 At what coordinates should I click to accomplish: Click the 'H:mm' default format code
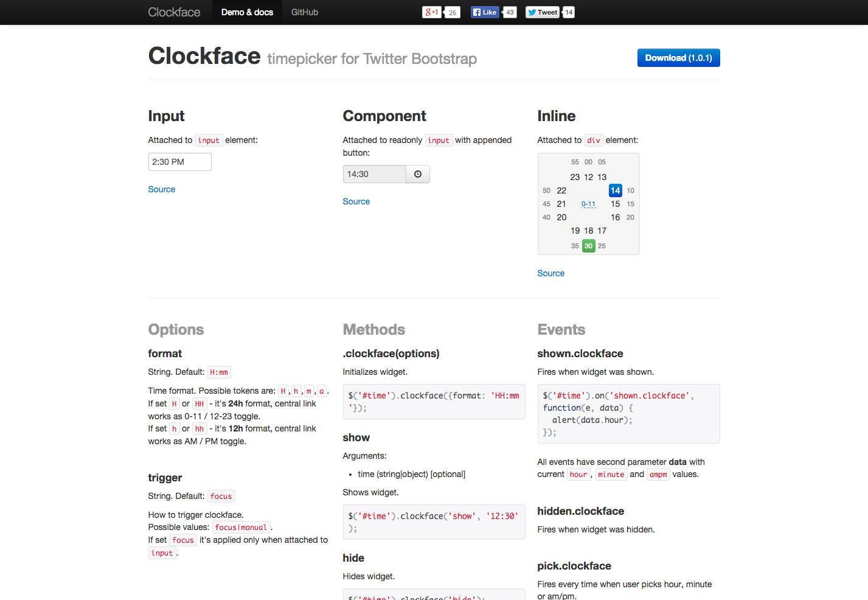[219, 372]
